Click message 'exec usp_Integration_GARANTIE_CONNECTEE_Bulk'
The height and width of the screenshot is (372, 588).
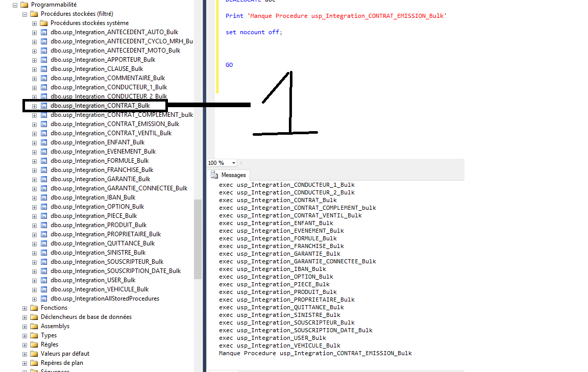(x=298, y=261)
